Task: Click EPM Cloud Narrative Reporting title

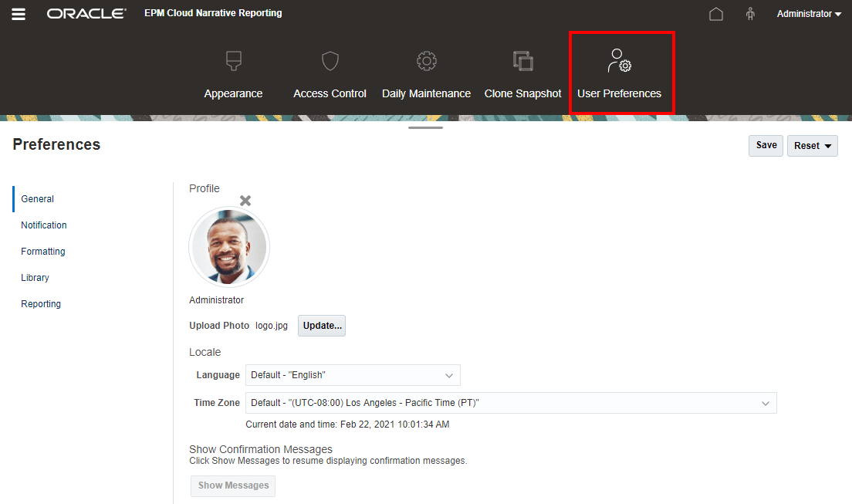Action: pos(213,13)
